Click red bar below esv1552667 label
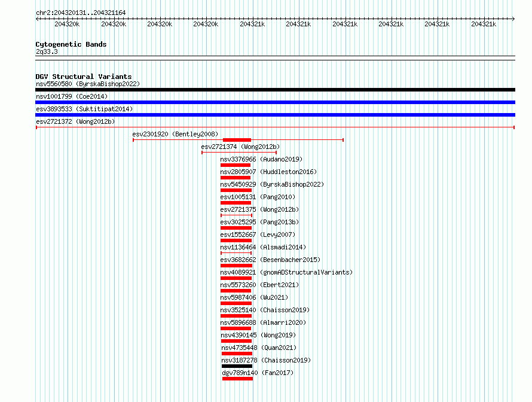The height and width of the screenshot is (402, 532). point(236,240)
